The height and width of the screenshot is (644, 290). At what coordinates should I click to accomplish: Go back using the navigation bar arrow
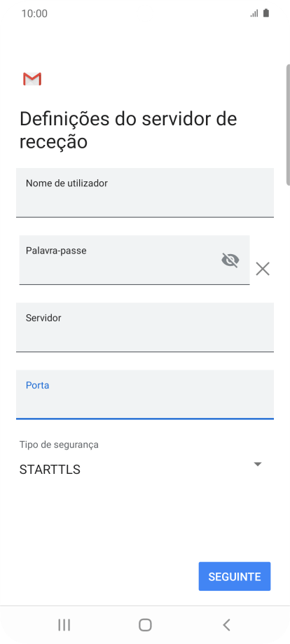click(x=226, y=624)
